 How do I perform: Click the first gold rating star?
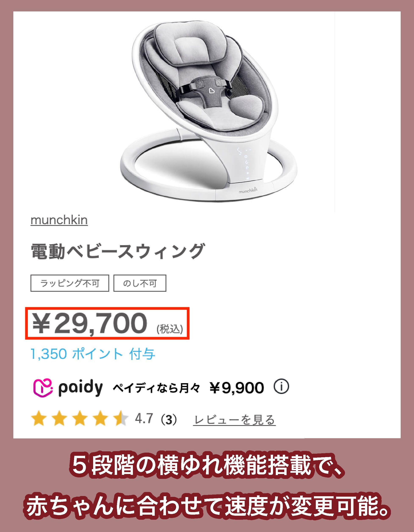[x=39, y=419]
